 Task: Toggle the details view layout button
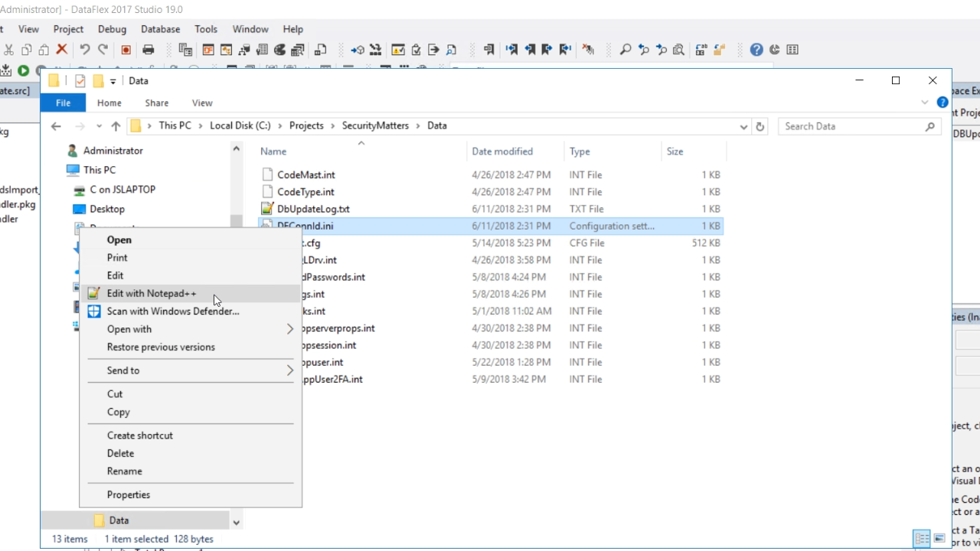point(922,539)
